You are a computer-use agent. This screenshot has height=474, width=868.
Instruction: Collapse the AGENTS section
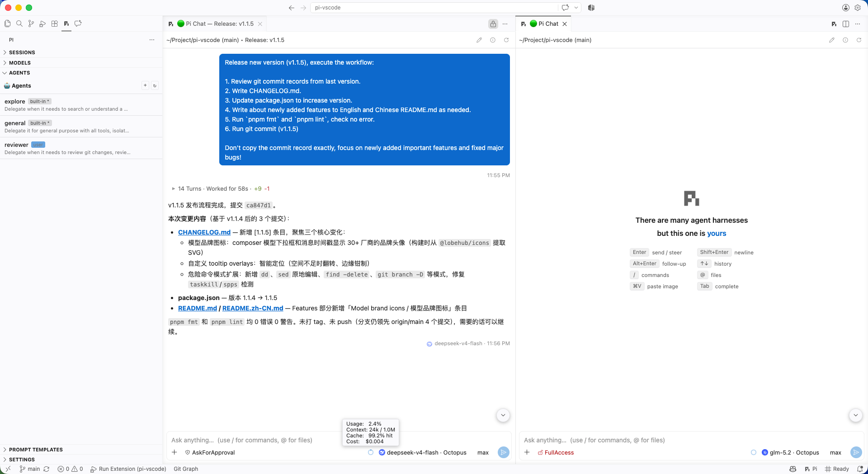81,73
